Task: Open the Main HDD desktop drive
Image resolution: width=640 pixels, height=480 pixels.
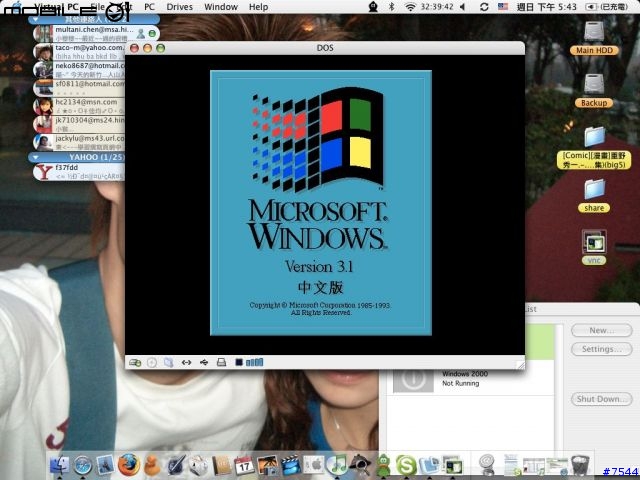Action: click(x=594, y=39)
